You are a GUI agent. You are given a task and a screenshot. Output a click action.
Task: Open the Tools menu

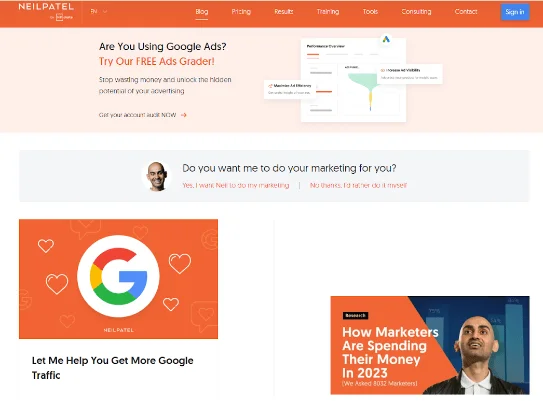(x=370, y=12)
